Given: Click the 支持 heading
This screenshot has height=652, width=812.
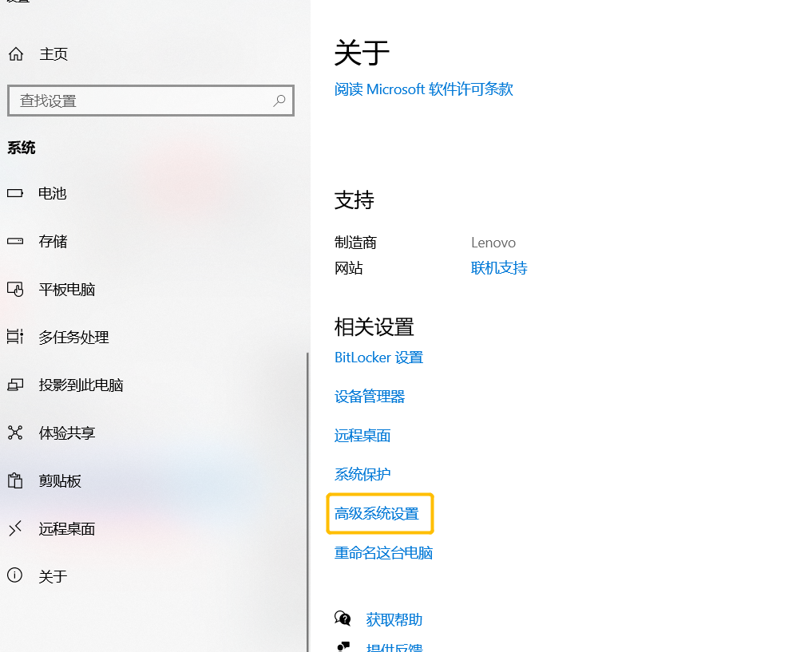Looking at the screenshot, I should tap(354, 200).
